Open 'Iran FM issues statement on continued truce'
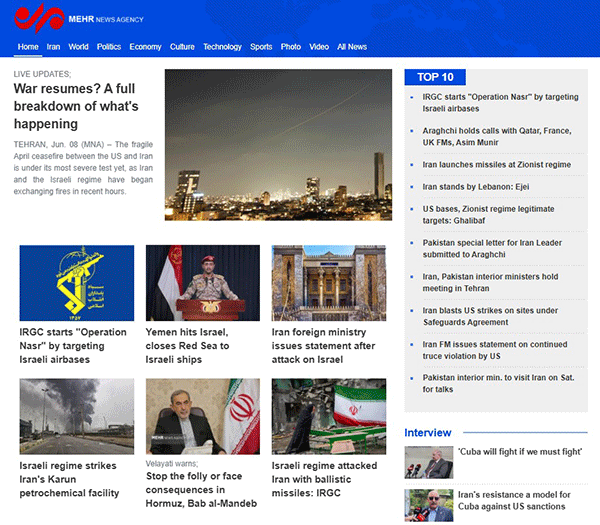This screenshot has height=525, width=600. tap(495, 350)
